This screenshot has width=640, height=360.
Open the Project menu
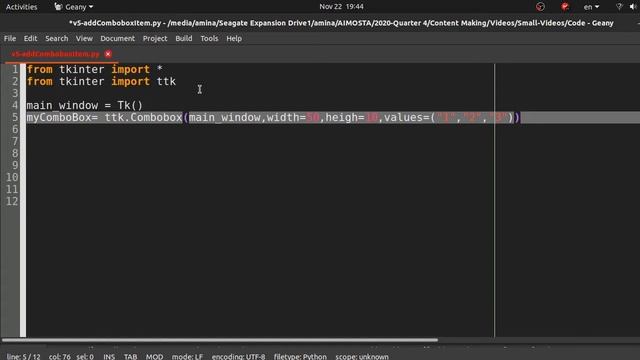155,38
